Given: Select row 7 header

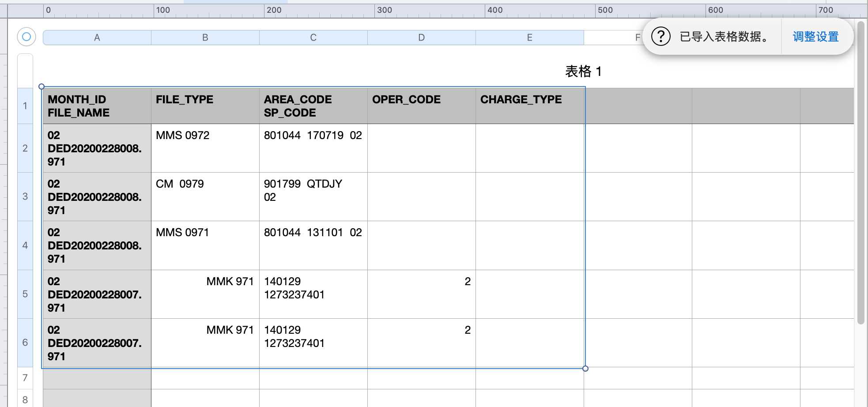Looking at the screenshot, I should coord(25,378).
